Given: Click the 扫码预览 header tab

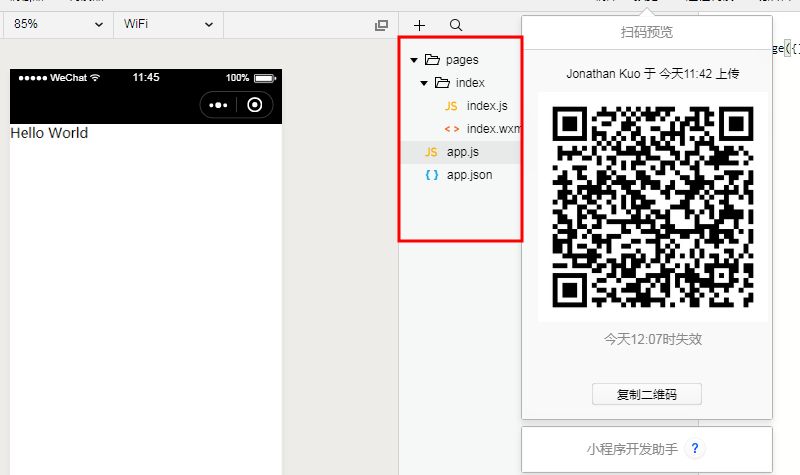Looking at the screenshot, I should (x=646, y=33).
